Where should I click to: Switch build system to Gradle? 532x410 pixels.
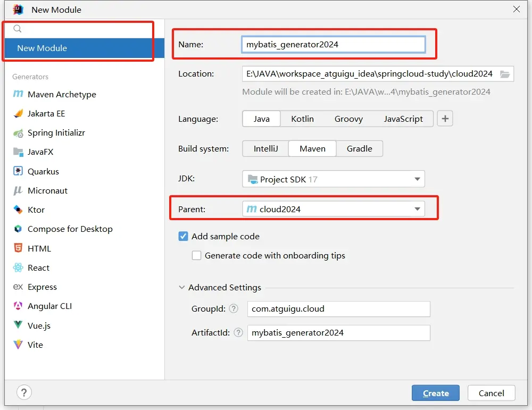click(x=359, y=148)
